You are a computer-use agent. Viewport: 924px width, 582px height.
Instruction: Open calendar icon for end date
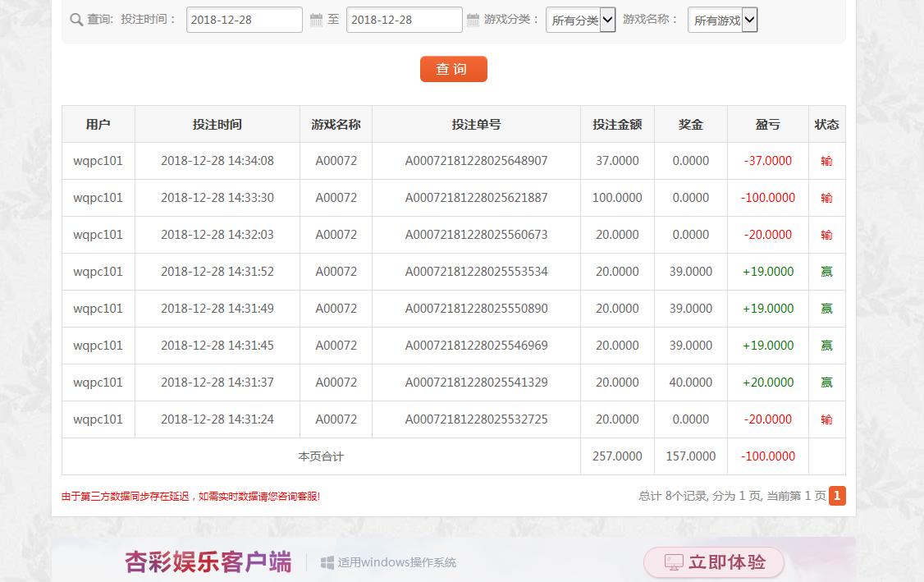[473, 20]
